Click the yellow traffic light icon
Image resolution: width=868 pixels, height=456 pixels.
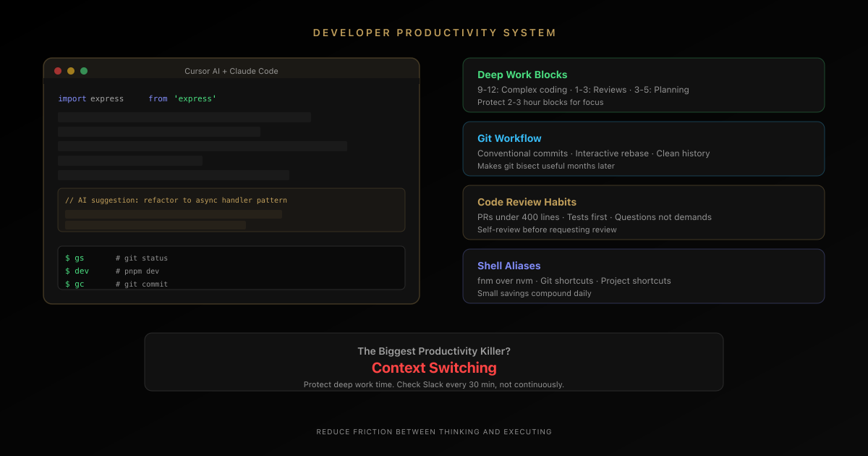71,71
